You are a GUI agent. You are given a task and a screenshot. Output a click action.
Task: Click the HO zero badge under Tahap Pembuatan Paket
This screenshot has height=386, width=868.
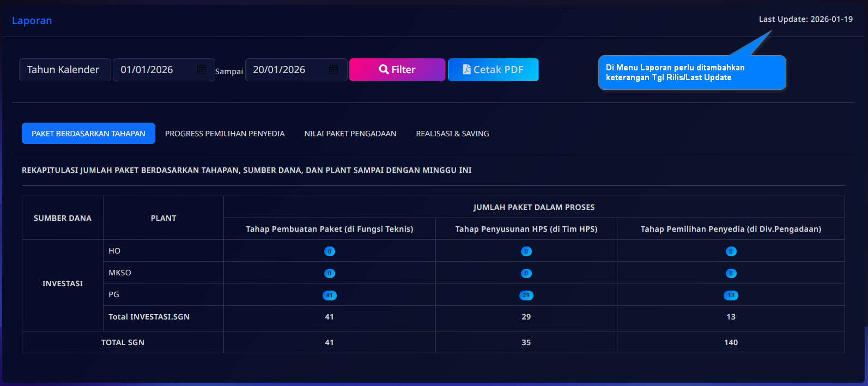pyautogui.click(x=329, y=251)
